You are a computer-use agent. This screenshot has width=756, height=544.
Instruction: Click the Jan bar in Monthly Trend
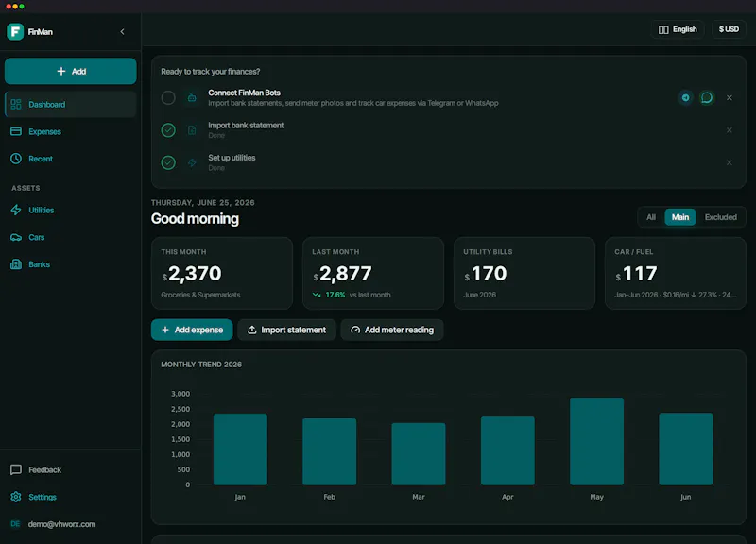[240, 449]
